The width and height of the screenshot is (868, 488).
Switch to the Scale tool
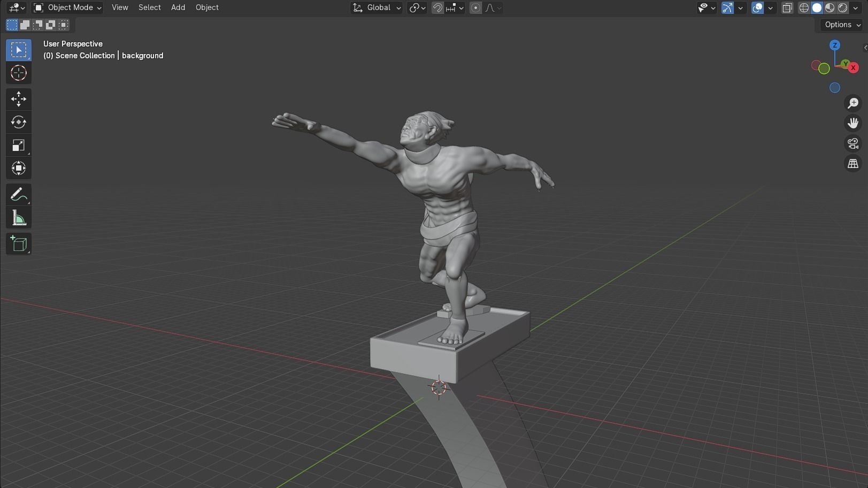[x=19, y=145]
